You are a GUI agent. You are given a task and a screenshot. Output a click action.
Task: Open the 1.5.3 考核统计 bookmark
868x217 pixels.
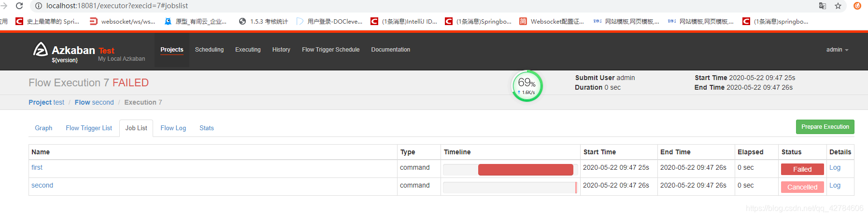tap(263, 21)
